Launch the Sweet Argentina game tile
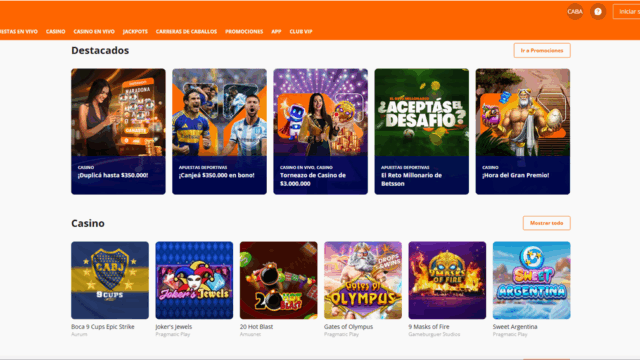Image resolution: width=640 pixels, height=360 pixels. [x=531, y=280]
